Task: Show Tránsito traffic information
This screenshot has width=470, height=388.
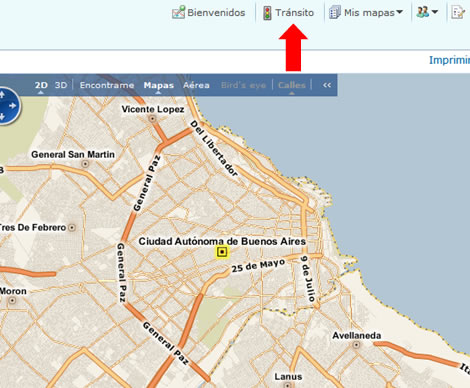Action: tap(294, 13)
